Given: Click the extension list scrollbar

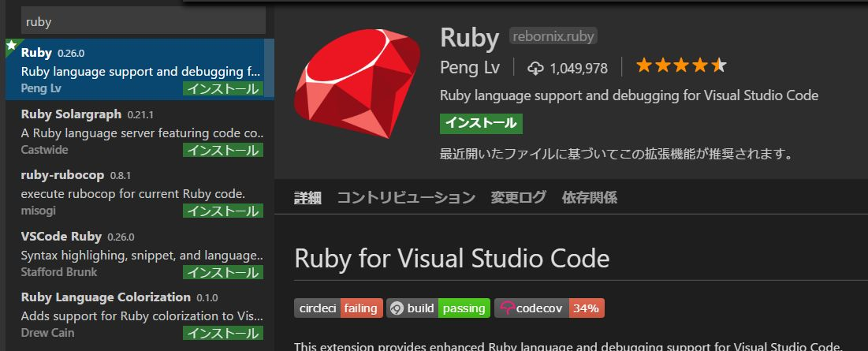Looking at the screenshot, I should click(x=270, y=69).
